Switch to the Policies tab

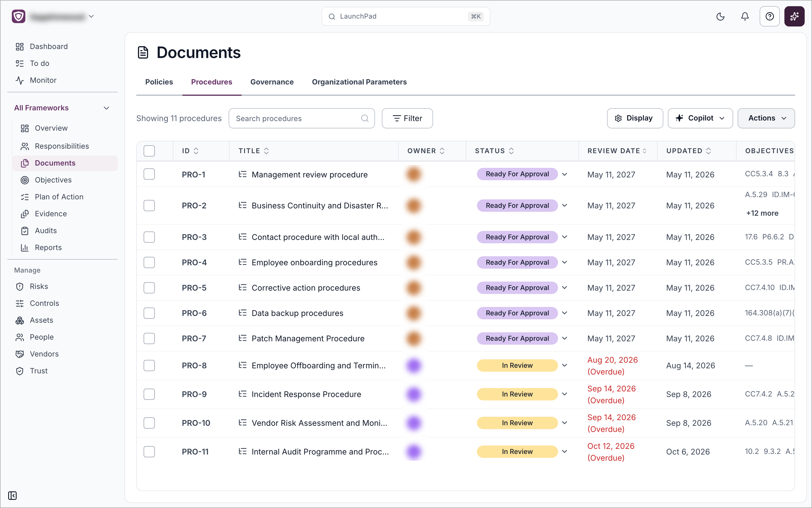(x=159, y=82)
